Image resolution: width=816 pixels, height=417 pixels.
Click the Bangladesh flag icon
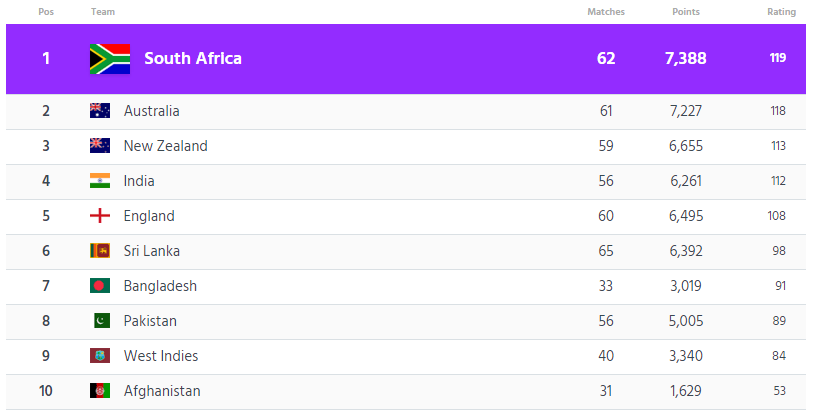[x=100, y=286]
